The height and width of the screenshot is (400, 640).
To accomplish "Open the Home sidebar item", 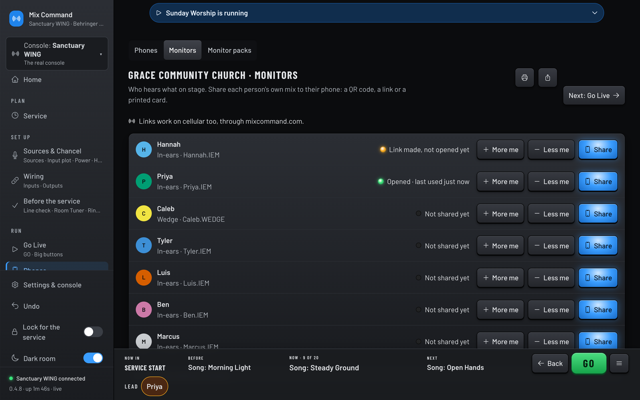I will [x=57, y=80].
